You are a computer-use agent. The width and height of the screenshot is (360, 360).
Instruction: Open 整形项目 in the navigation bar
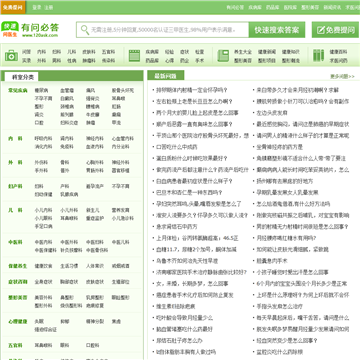(267, 61)
